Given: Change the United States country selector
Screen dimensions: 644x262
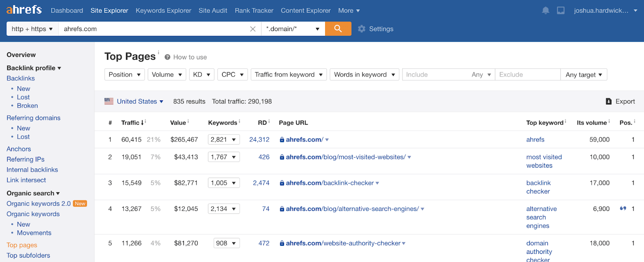Looking at the screenshot, I should point(140,102).
